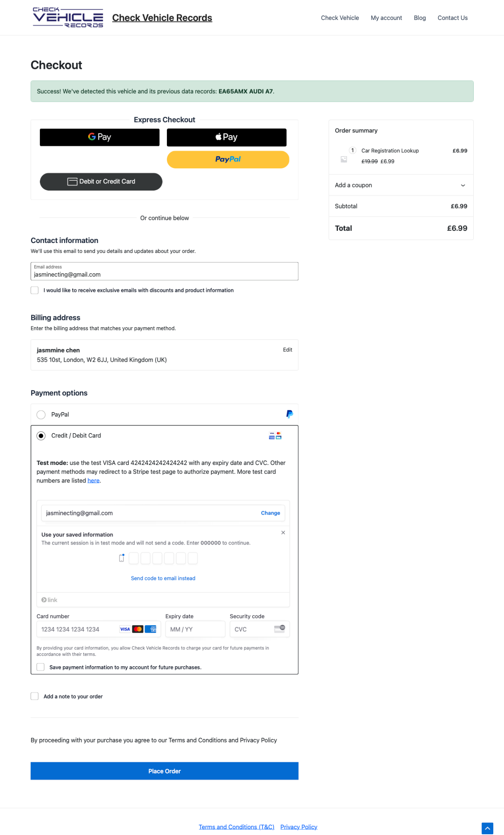Open the Contact Us menu item

pyautogui.click(x=452, y=18)
